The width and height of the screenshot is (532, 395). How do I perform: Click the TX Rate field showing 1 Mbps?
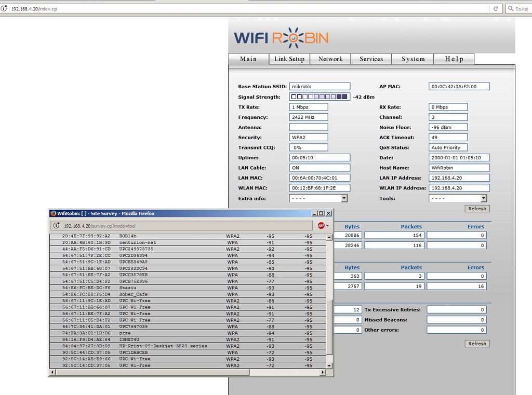pyautogui.click(x=309, y=107)
